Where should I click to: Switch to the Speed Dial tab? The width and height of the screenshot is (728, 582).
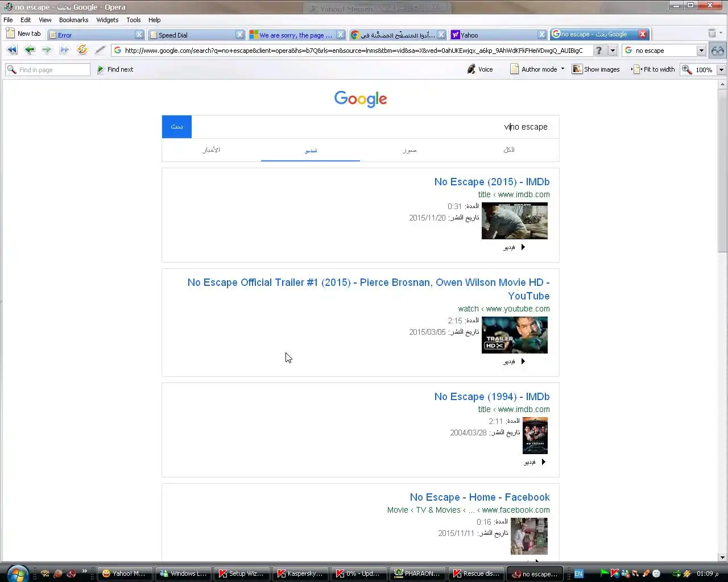point(192,35)
